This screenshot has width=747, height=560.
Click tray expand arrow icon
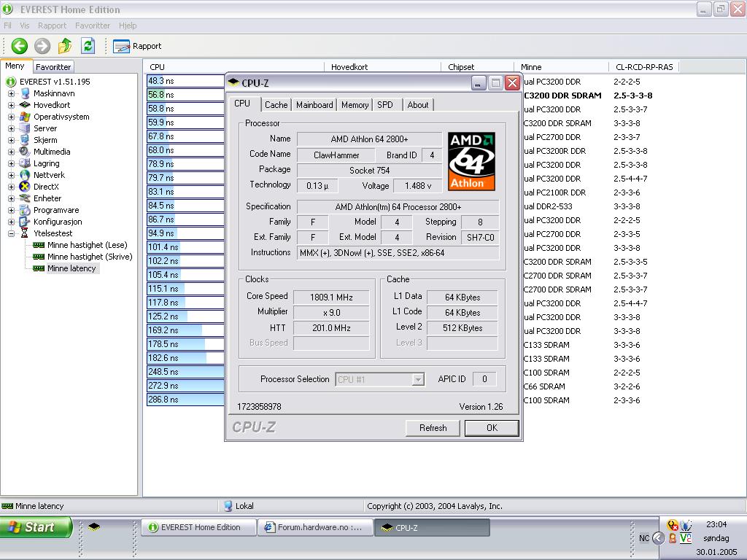tap(658, 538)
